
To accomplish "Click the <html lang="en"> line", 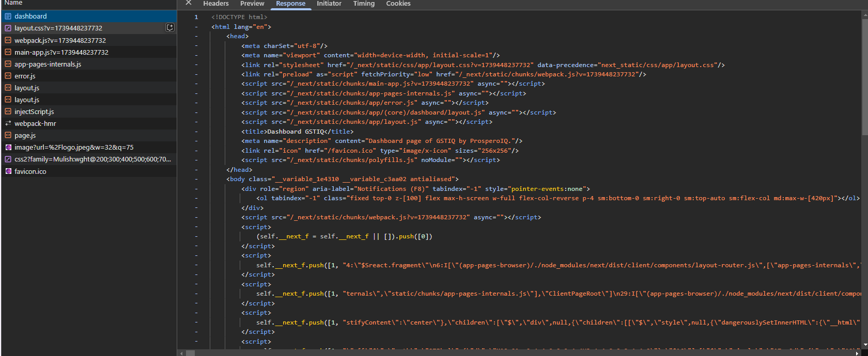I will (241, 27).
